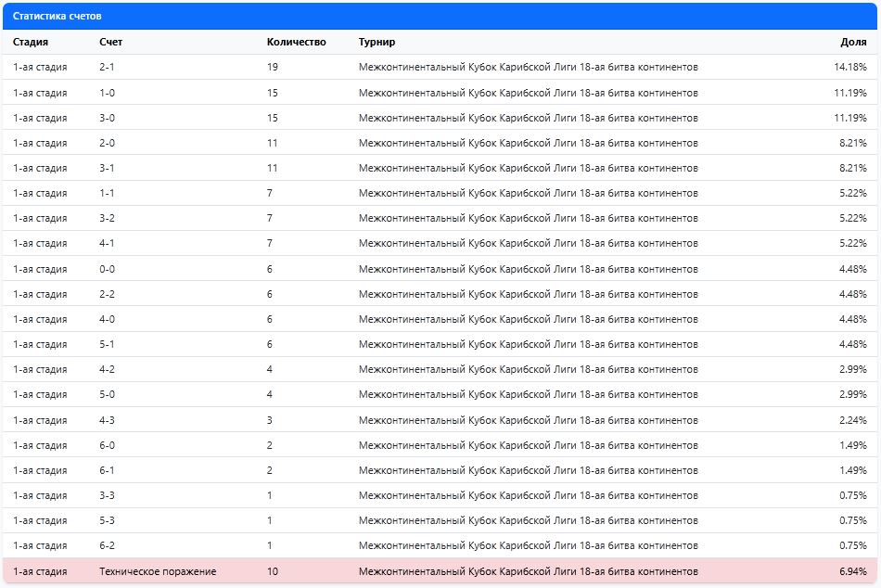The image size is (881, 588).
Task: Click the "1-ая стадия" cell in the 5-0 row
Action: (40, 395)
